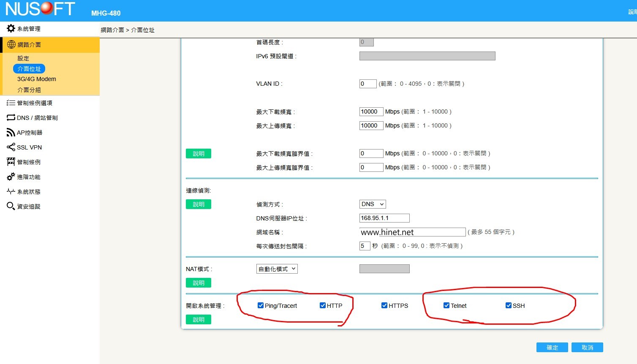Click the DNS / 網站管制 icon
Screen dimensions: 637x364
point(11,117)
